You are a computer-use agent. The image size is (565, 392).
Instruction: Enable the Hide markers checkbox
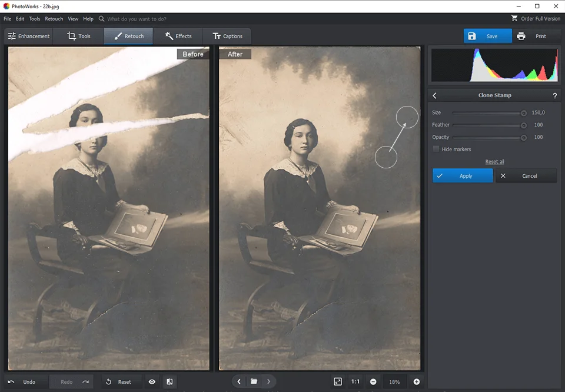[436, 149]
